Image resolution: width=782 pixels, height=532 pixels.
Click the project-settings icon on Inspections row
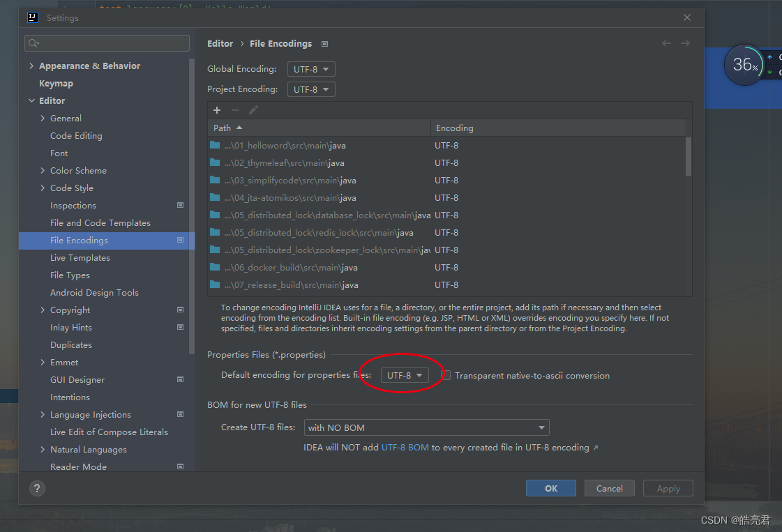coord(181,205)
